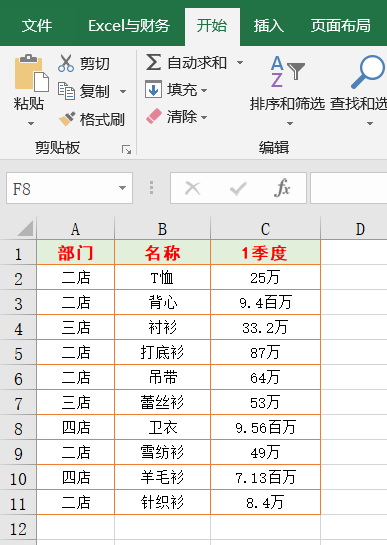Click the Sort and Filter A-Z icon
This screenshot has height=545, width=387.
coord(287,72)
